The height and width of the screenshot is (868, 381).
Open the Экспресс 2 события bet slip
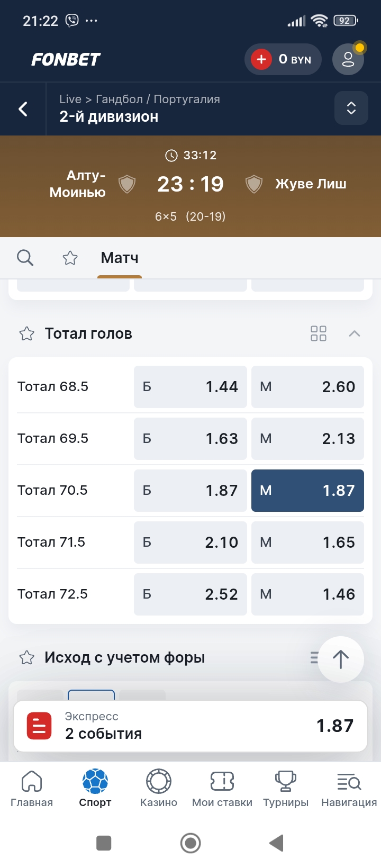tap(190, 726)
